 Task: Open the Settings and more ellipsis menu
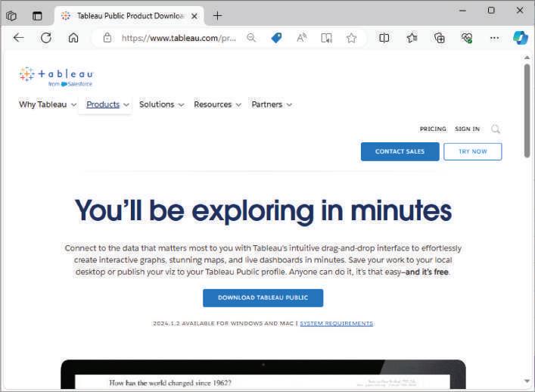pos(494,38)
